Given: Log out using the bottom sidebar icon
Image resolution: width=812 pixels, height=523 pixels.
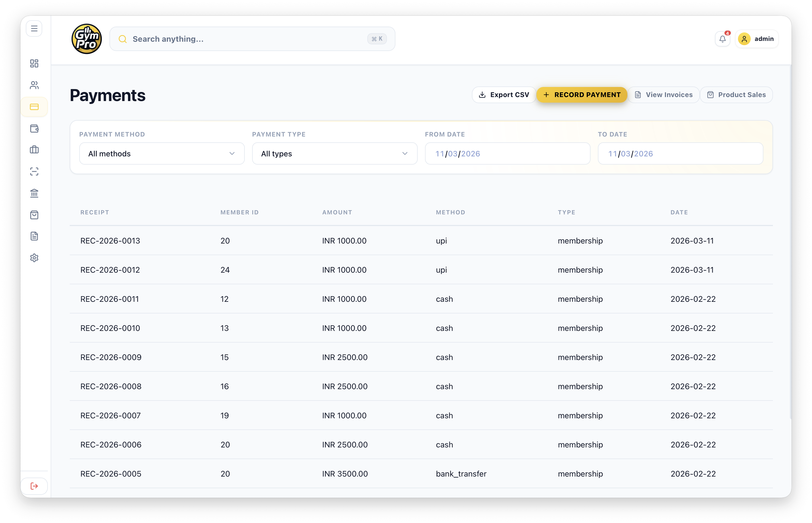Looking at the screenshot, I should pos(34,486).
